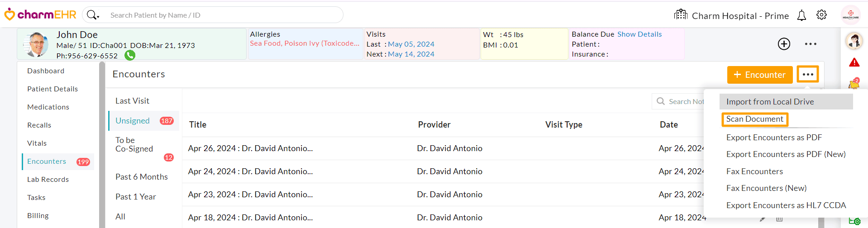Open Medications in the left sidebar
Screen dimensions: 868x228
point(48,107)
